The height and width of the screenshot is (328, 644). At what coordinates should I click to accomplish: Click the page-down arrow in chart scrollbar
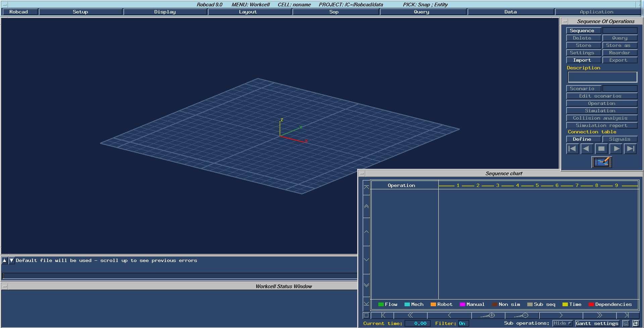click(x=366, y=285)
